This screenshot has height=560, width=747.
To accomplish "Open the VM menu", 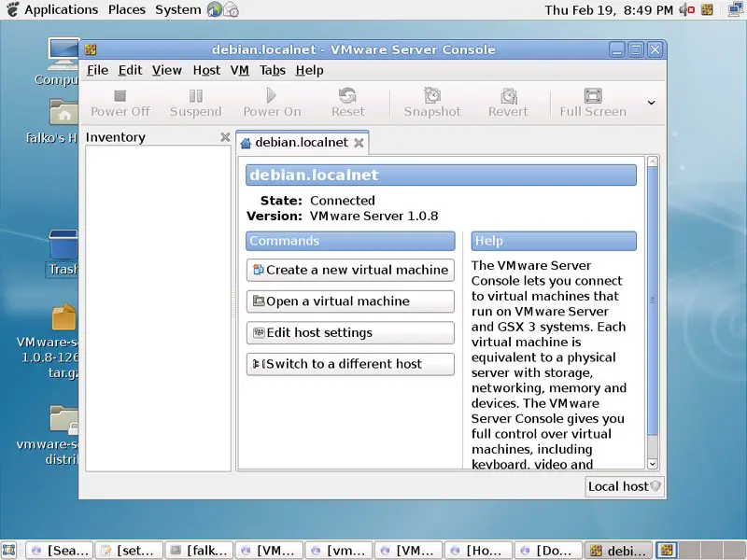I will 240,71.
